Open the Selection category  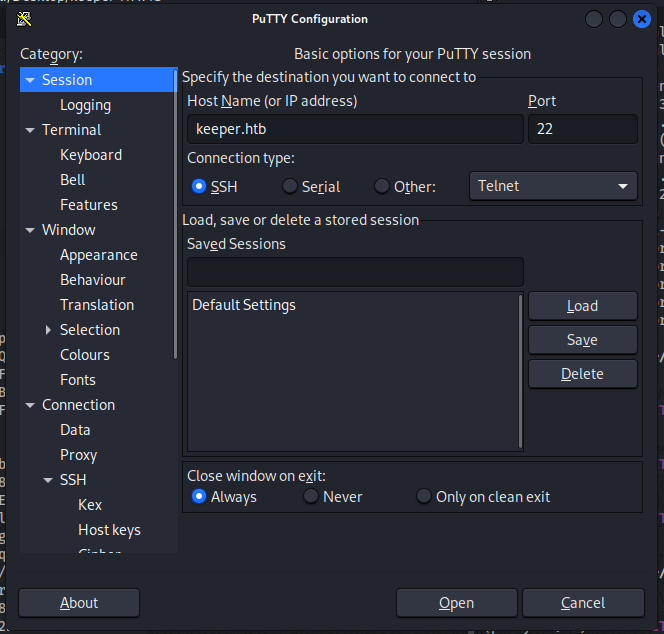90,329
